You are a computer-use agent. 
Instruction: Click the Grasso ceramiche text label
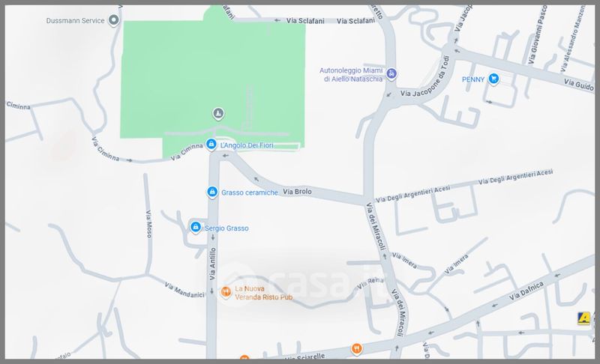click(250, 192)
